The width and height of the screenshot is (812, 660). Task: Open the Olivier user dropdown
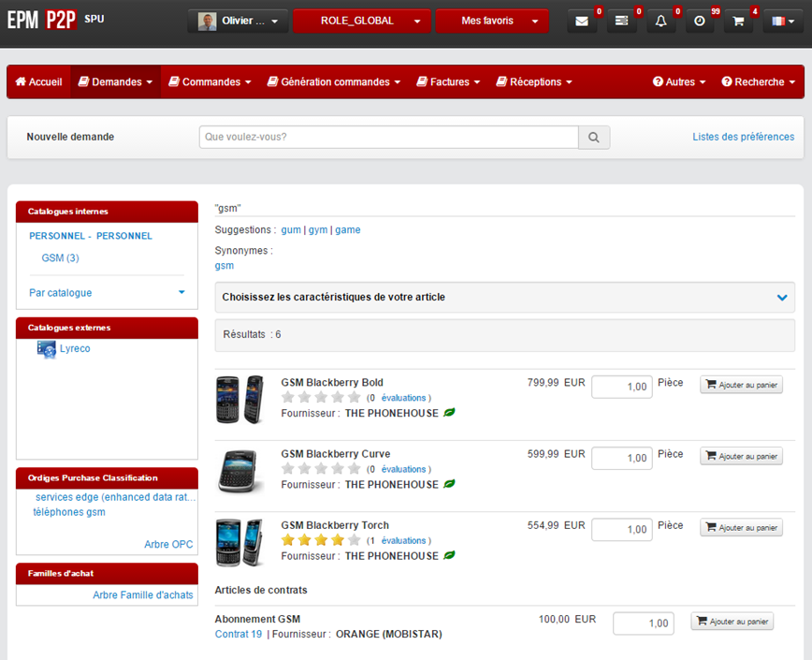238,22
